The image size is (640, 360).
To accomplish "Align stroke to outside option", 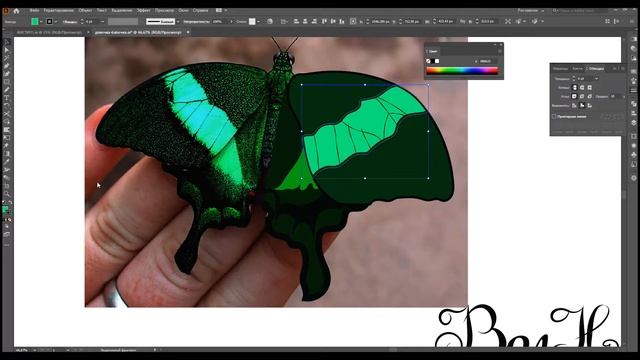I will [x=590, y=105].
